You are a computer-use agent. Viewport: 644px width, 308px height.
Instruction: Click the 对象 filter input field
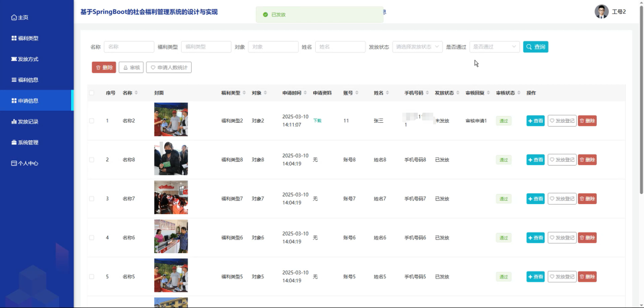[x=273, y=47]
